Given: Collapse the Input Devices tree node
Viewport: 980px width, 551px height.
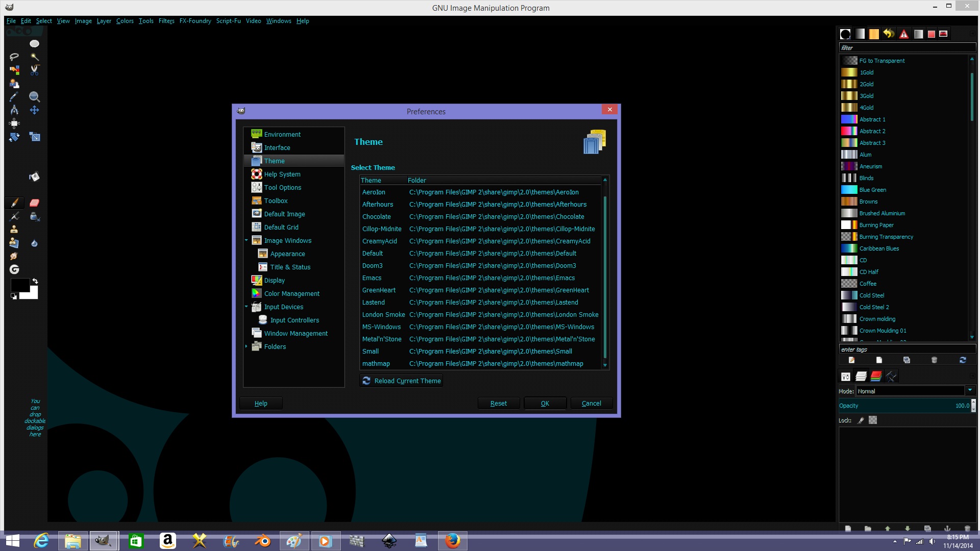Looking at the screenshot, I should 247,307.
